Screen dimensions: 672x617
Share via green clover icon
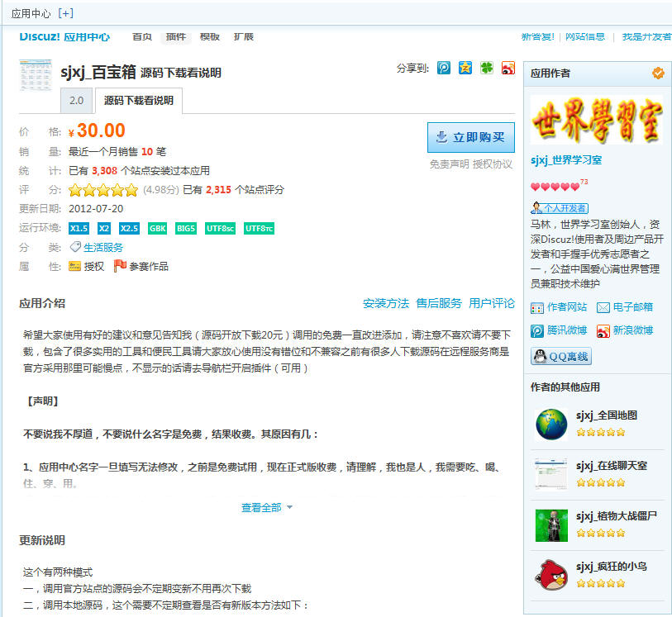[x=486, y=68]
